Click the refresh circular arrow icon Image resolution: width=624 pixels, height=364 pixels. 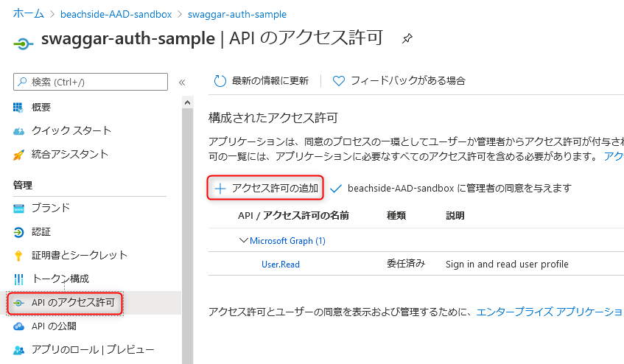click(x=220, y=81)
